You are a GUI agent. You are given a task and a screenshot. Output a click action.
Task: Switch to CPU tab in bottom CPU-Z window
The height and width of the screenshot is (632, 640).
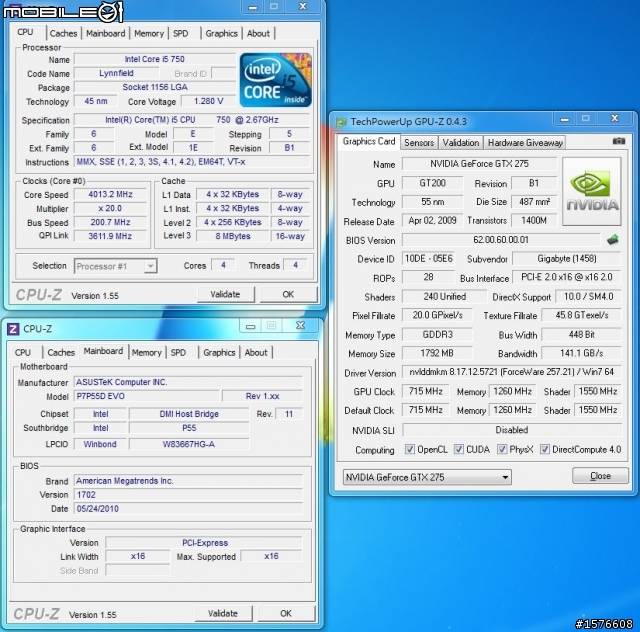[23, 352]
